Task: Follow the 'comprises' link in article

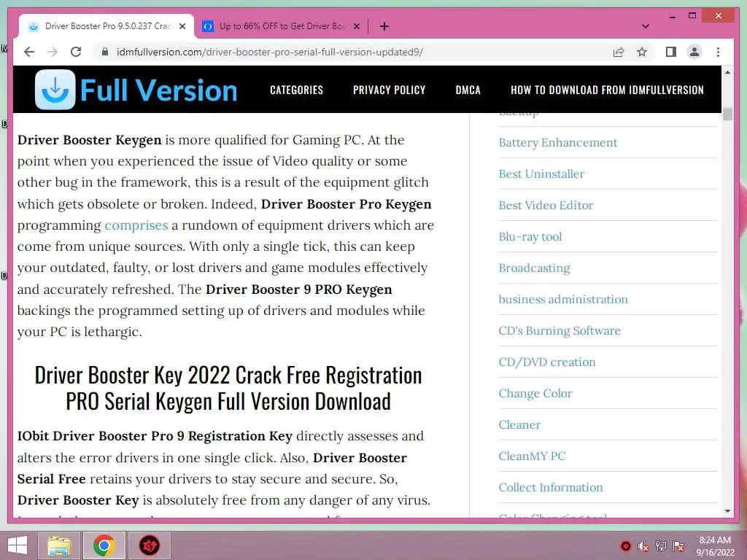Action: tap(136, 225)
